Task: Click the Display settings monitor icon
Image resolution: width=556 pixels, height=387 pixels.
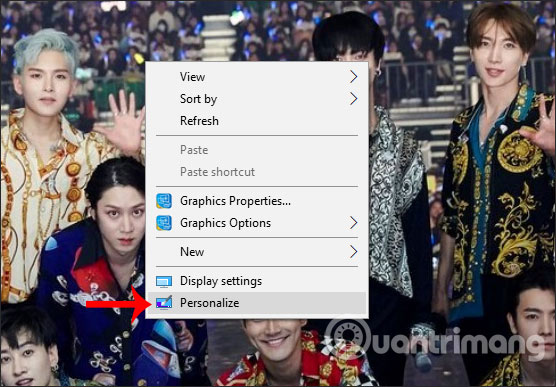Action: [x=164, y=281]
